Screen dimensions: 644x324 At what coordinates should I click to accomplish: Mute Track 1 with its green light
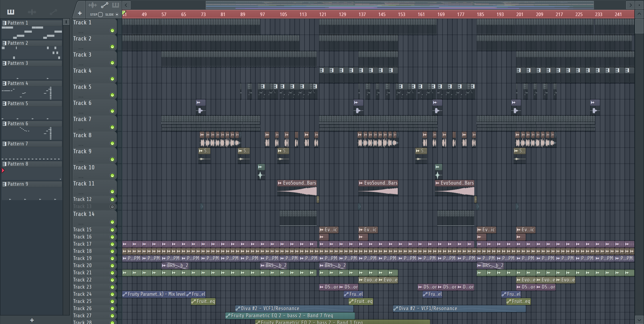click(x=112, y=30)
